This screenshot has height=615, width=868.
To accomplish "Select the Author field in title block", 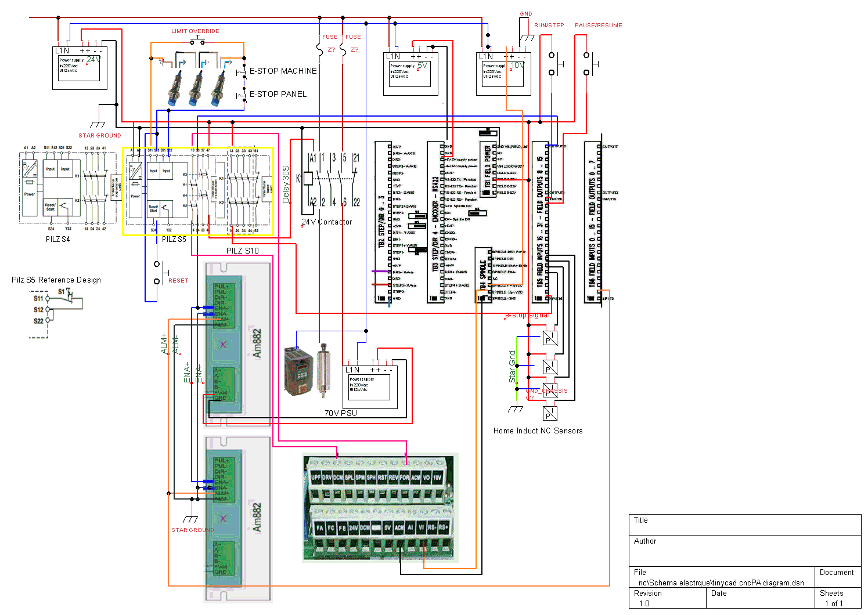I will pyautogui.click(x=744, y=545).
